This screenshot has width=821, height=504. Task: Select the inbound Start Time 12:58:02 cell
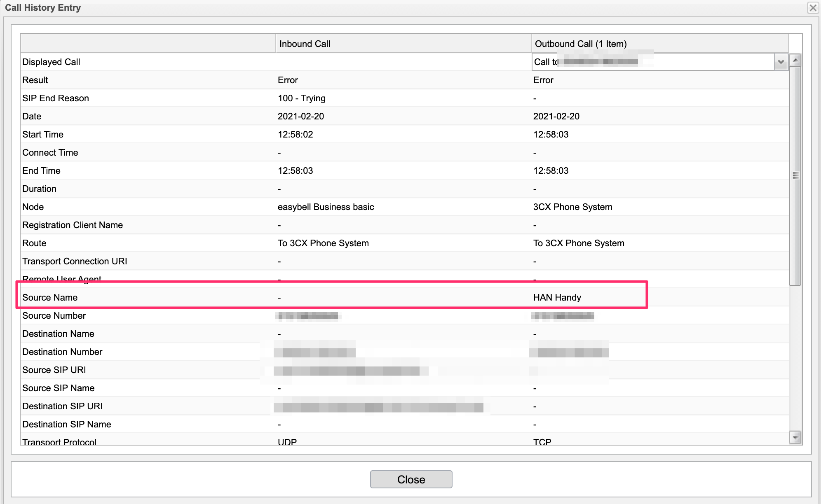(296, 134)
